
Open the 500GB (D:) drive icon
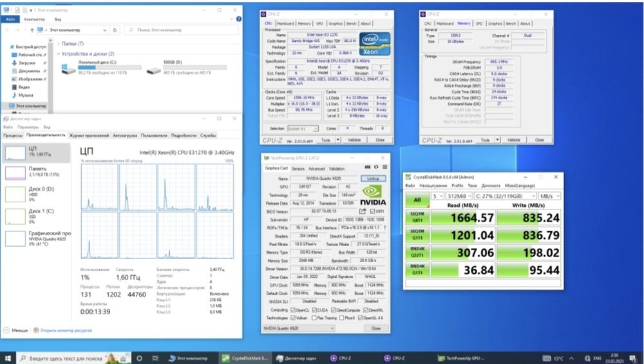pos(153,70)
